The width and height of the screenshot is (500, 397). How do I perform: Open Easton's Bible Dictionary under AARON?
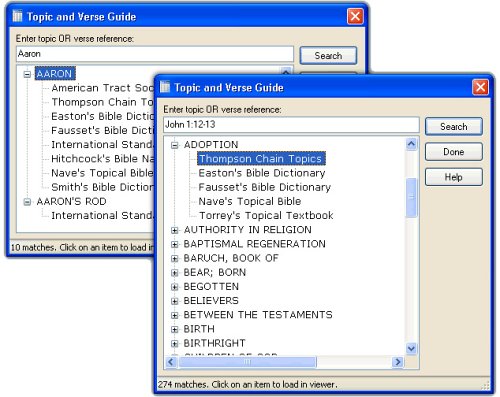click(x=102, y=116)
